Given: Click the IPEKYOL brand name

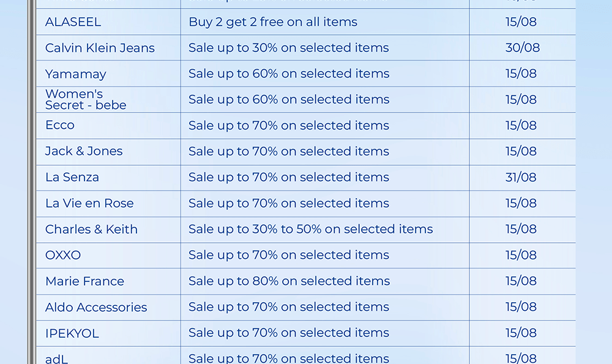Looking at the screenshot, I should point(72,333).
